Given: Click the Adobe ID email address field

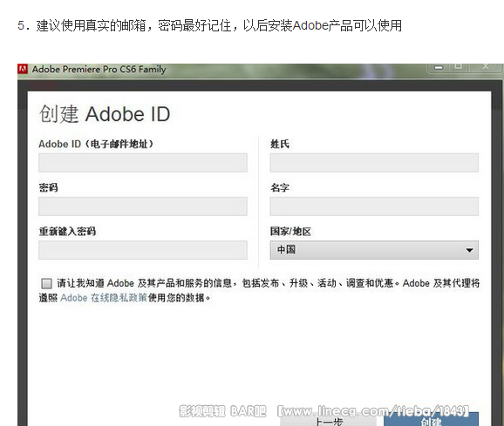Looking at the screenshot, I should 143,162.
